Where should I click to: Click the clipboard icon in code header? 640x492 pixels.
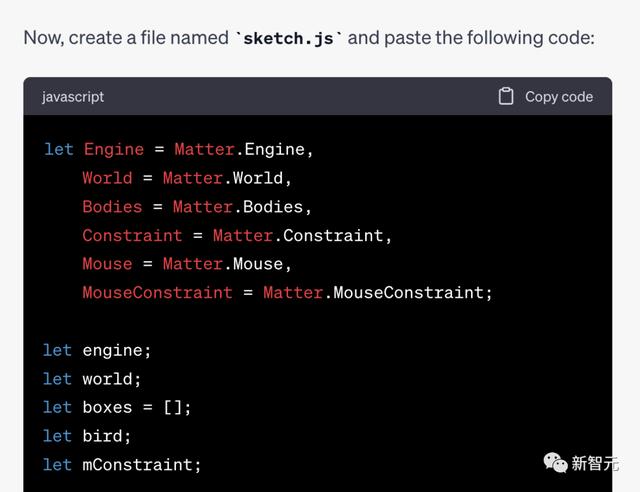506,96
